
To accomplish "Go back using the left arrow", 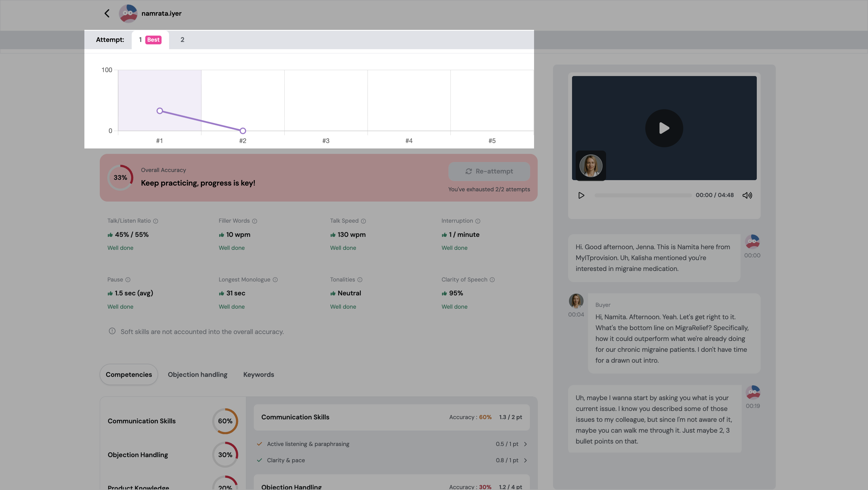I will coord(107,14).
